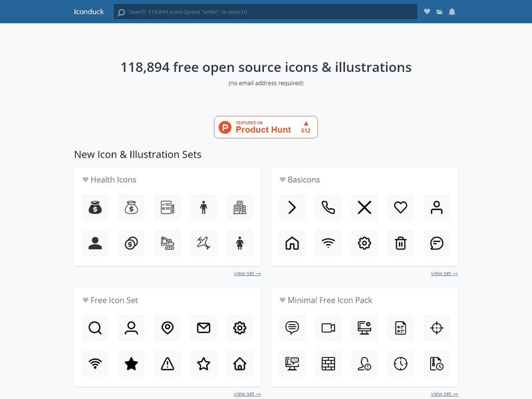
Task: Focus the icon search field
Action: (265, 11)
